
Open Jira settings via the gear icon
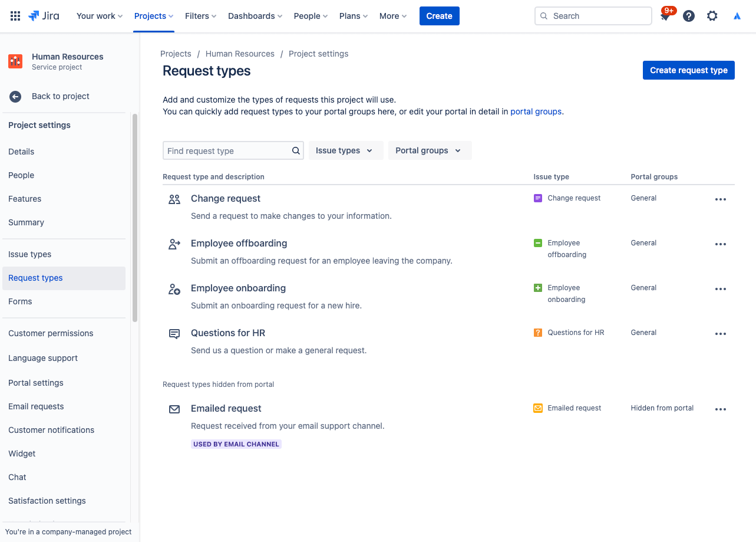[712, 16]
